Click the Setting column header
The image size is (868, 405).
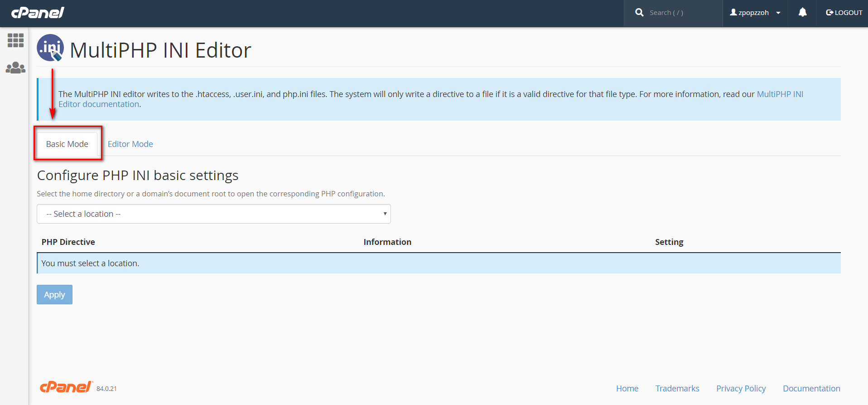click(669, 242)
